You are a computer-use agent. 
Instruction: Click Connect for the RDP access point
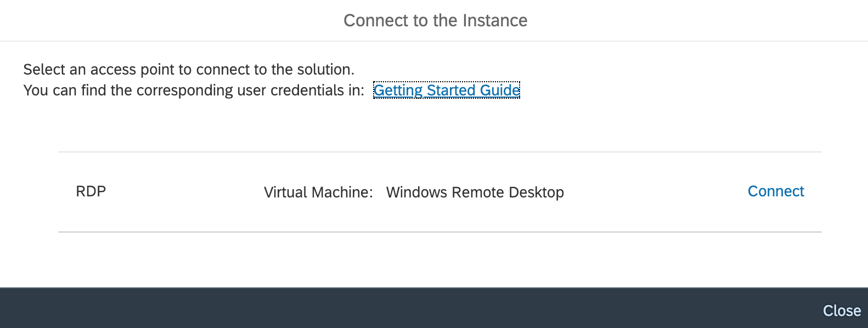click(775, 191)
